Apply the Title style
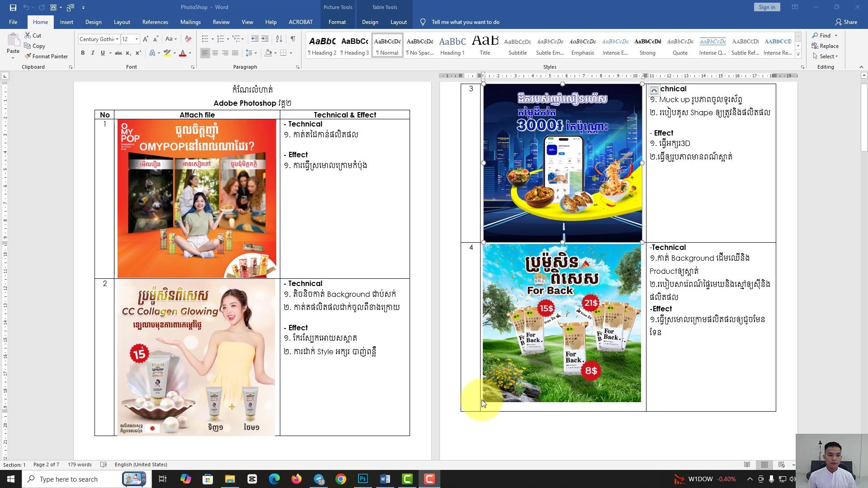The image size is (868, 488). pos(485,46)
